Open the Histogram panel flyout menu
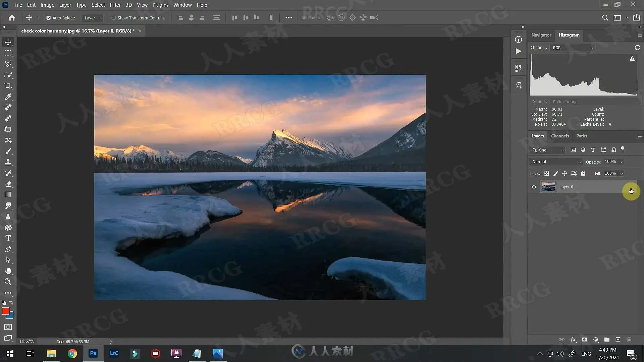Viewport: 644px width, 362px height. coord(640,35)
